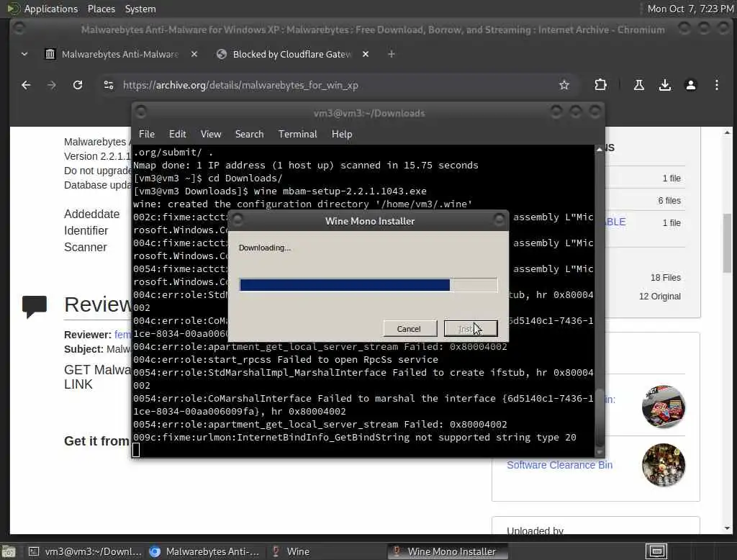Click show desktop icon in bottom panel

pyautogui.click(x=9, y=551)
